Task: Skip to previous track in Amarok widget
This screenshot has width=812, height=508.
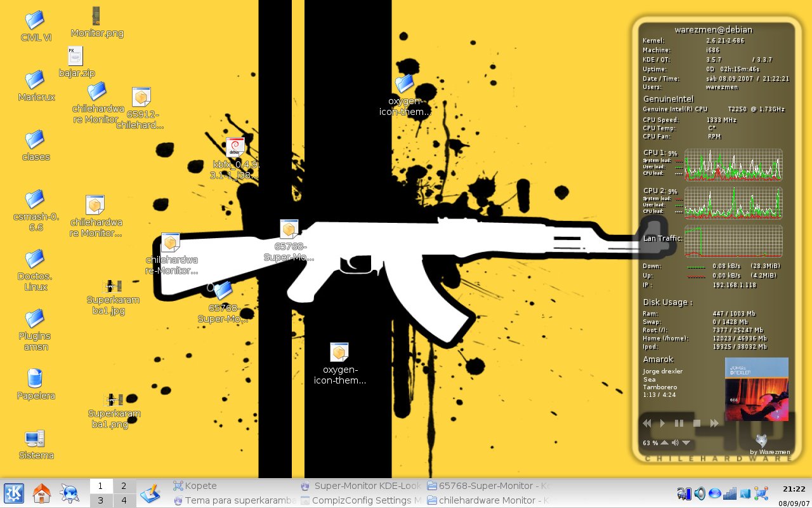Action: point(647,423)
